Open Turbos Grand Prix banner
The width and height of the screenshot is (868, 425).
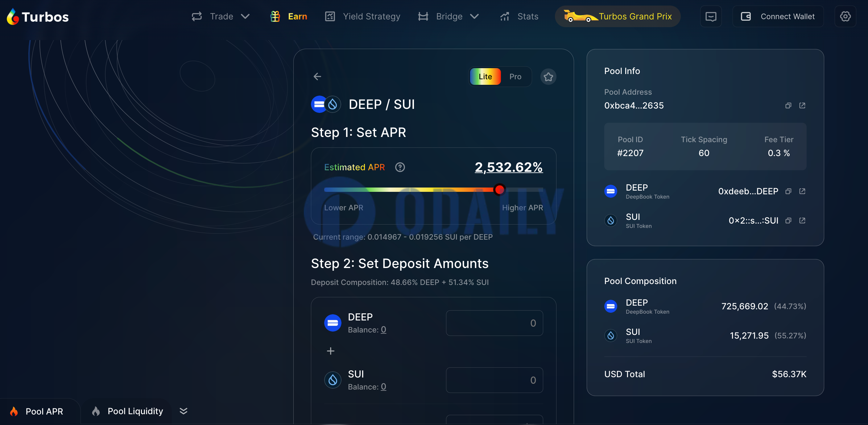[x=618, y=17]
